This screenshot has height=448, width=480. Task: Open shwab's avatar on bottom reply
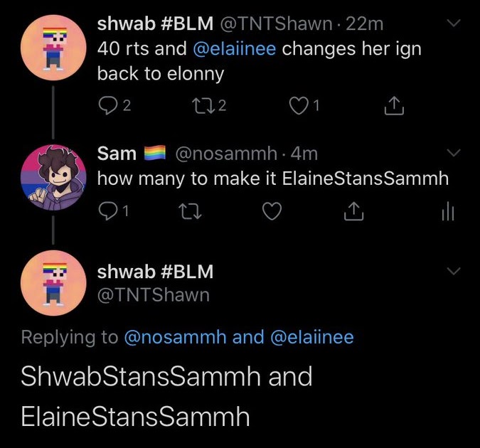[x=53, y=283]
